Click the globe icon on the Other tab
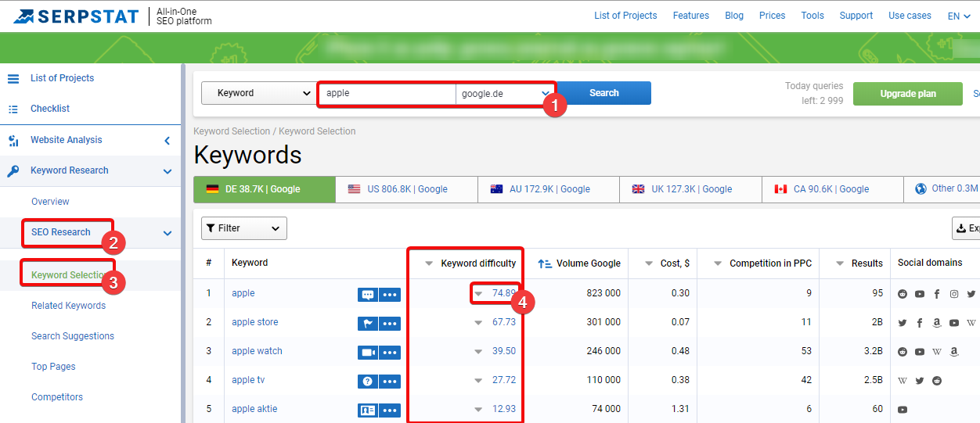This screenshot has height=423, width=980. [921, 188]
